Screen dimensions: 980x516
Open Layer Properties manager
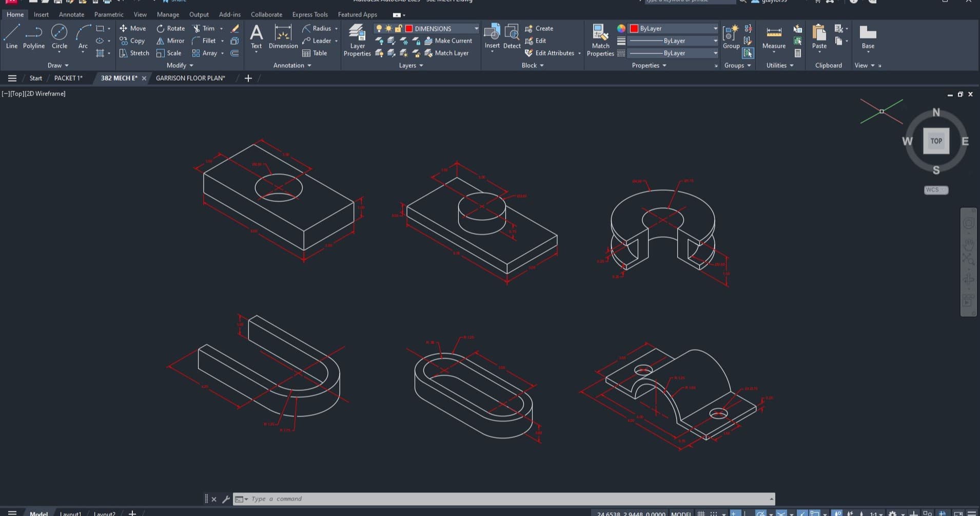click(x=357, y=40)
